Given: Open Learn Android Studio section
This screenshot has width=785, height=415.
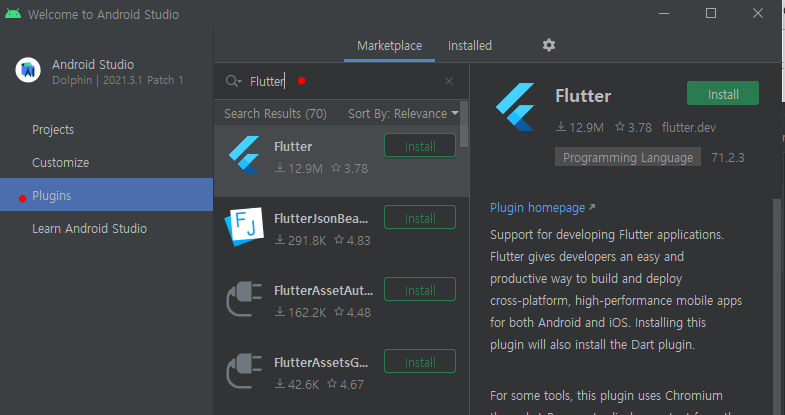Looking at the screenshot, I should (106, 229).
